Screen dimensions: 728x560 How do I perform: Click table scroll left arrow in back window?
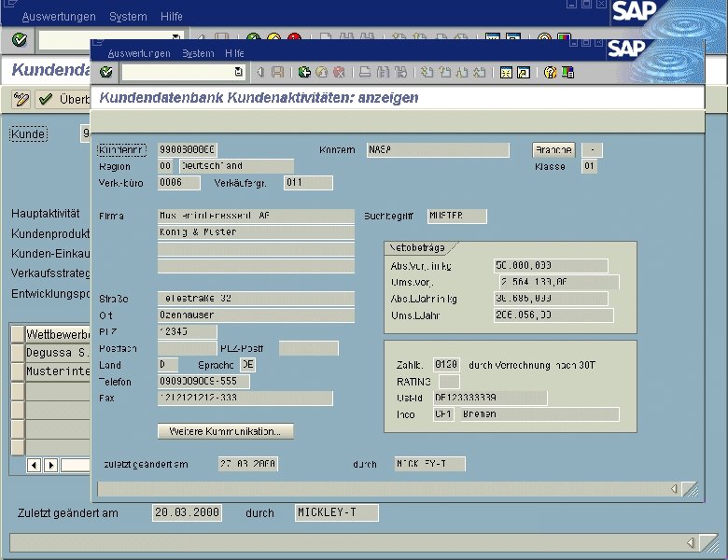pyautogui.click(x=34, y=465)
